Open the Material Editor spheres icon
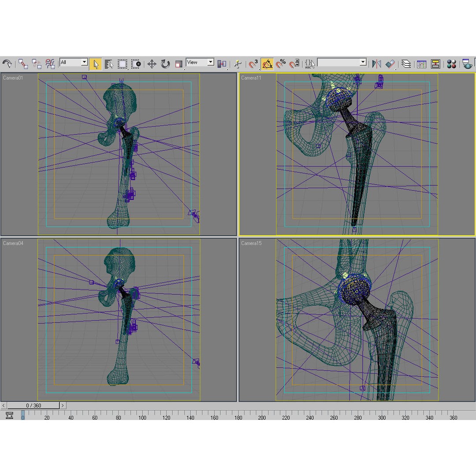Screen dimensions: 476x476 coord(451,64)
